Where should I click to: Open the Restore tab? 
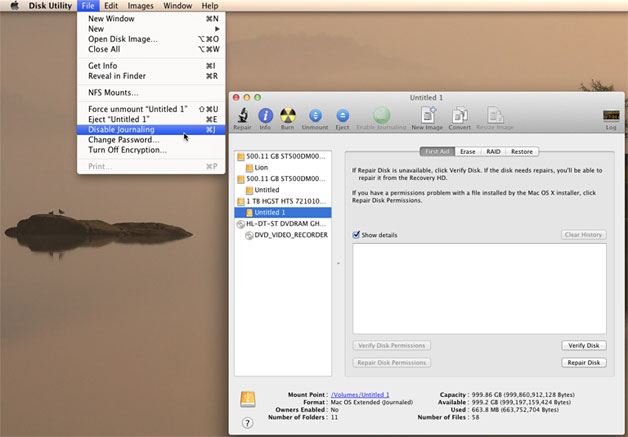pos(522,152)
